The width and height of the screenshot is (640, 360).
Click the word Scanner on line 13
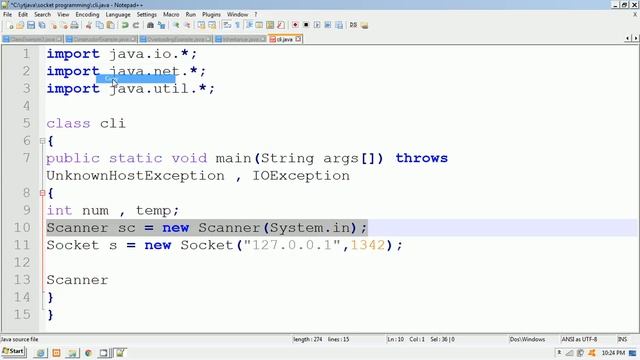[77, 280]
